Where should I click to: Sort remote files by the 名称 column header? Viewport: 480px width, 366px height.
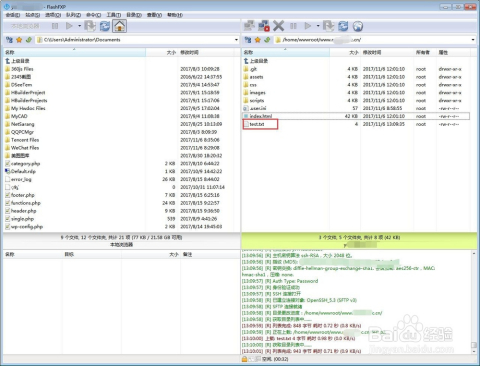pyautogui.click(x=286, y=52)
